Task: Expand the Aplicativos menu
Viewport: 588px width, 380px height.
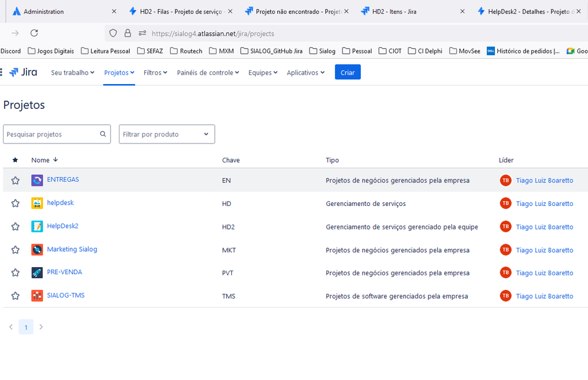Action: (x=305, y=73)
